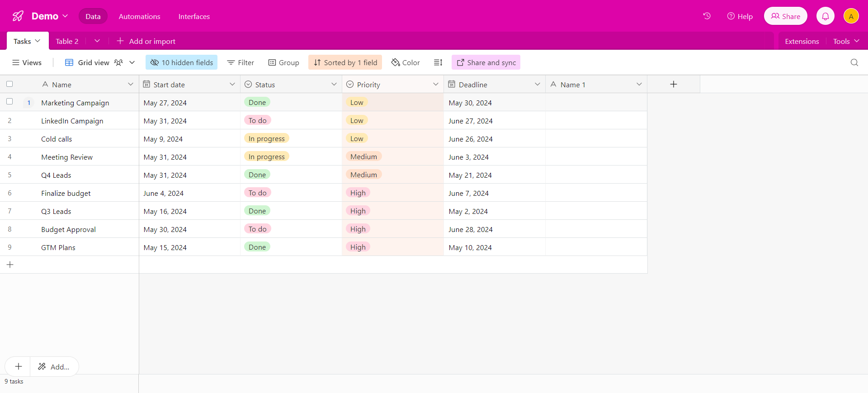Click the Add... magic wand button

click(54, 366)
